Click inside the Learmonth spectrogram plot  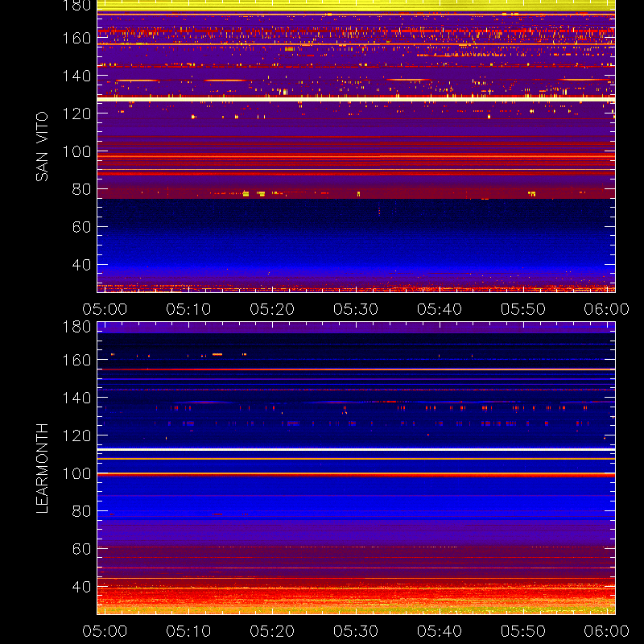[356, 469]
